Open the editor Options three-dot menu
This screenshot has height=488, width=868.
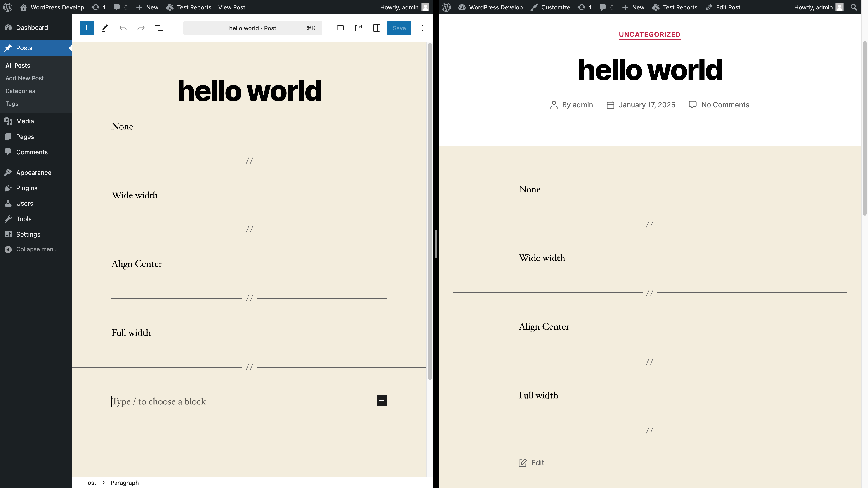(422, 28)
